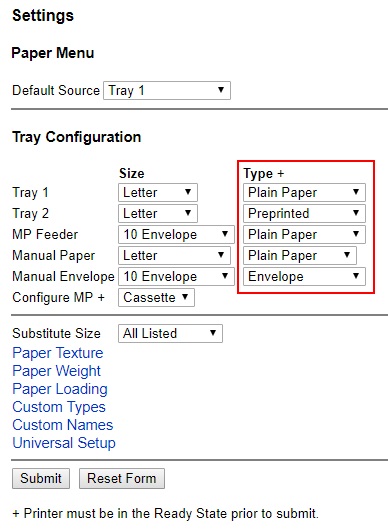Screen dimensions: 388x529
Task: Open the Paper Loading link
Action: click(x=60, y=389)
